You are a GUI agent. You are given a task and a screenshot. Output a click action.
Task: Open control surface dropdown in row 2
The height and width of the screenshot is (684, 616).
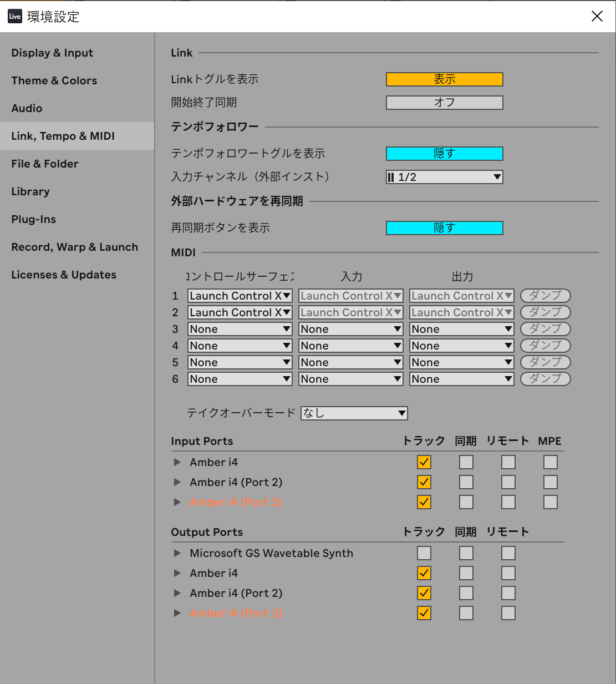click(x=240, y=312)
